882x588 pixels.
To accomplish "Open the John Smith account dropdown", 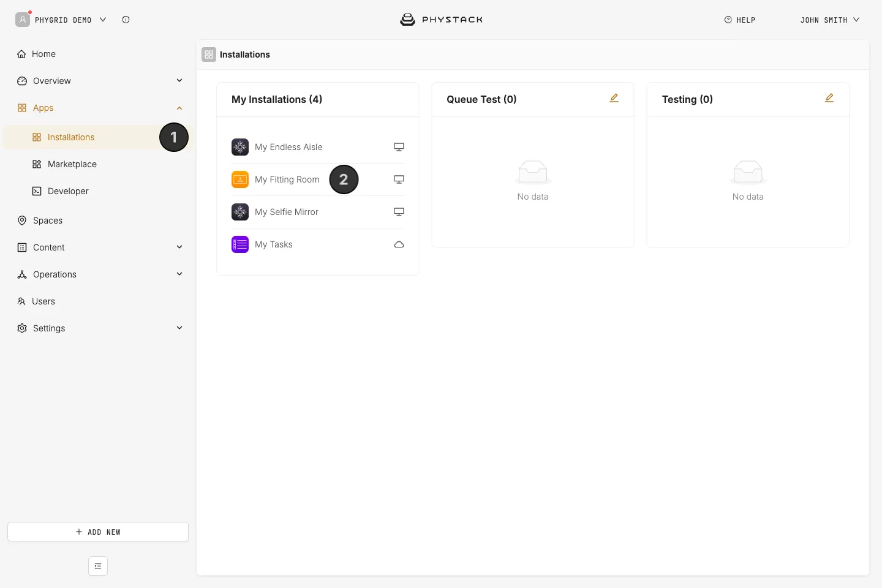I will pyautogui.click(x=830, y=20).
